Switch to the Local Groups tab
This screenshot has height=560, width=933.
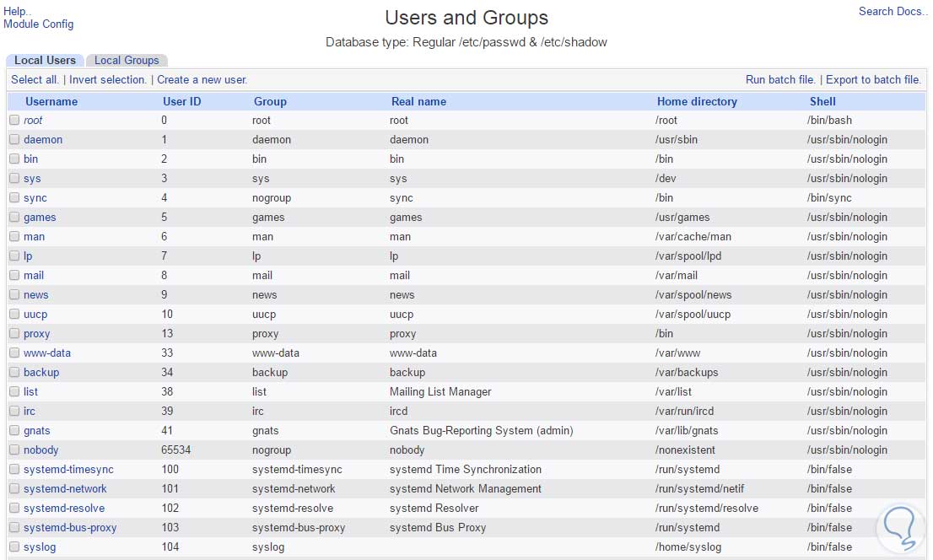pyautogui.click(x=127, y=60)
